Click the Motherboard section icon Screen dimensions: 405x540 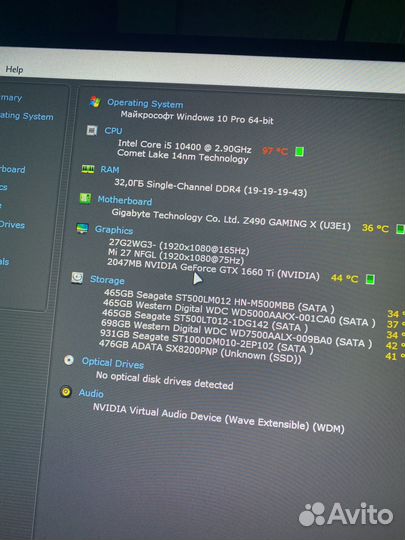[x=85, y=198]
